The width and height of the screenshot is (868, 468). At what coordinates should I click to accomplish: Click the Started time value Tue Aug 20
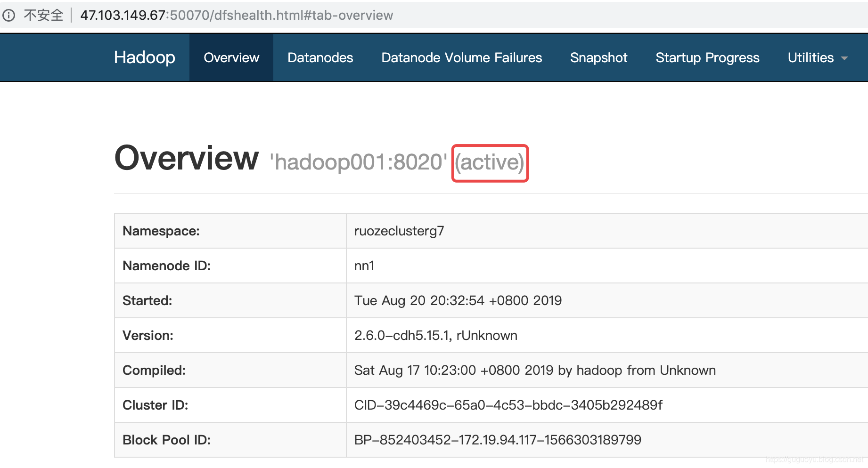tap(458, 301)
